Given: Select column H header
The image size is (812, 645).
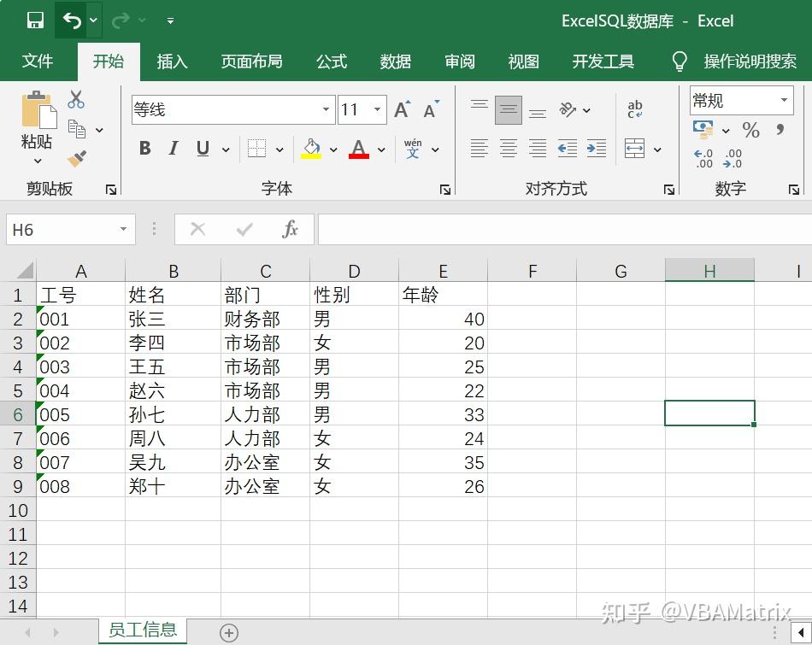Looking at the screenshot, I should [709, 271].
